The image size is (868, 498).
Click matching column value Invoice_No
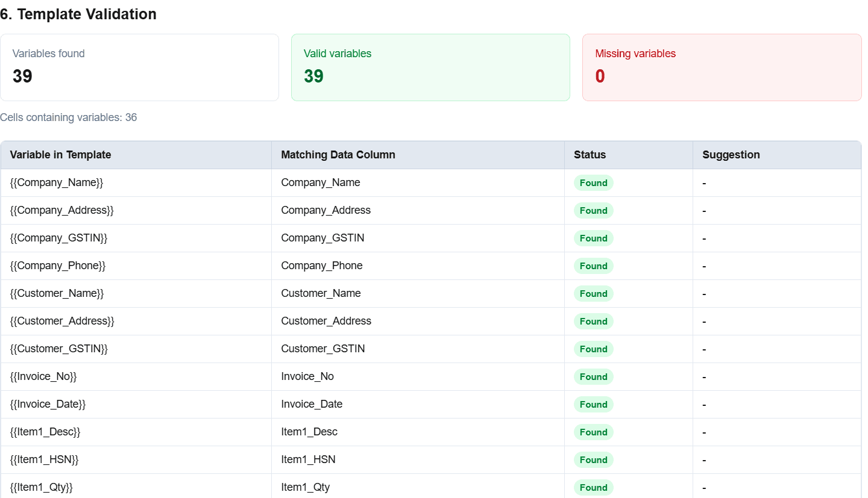(x=307, y=376)
